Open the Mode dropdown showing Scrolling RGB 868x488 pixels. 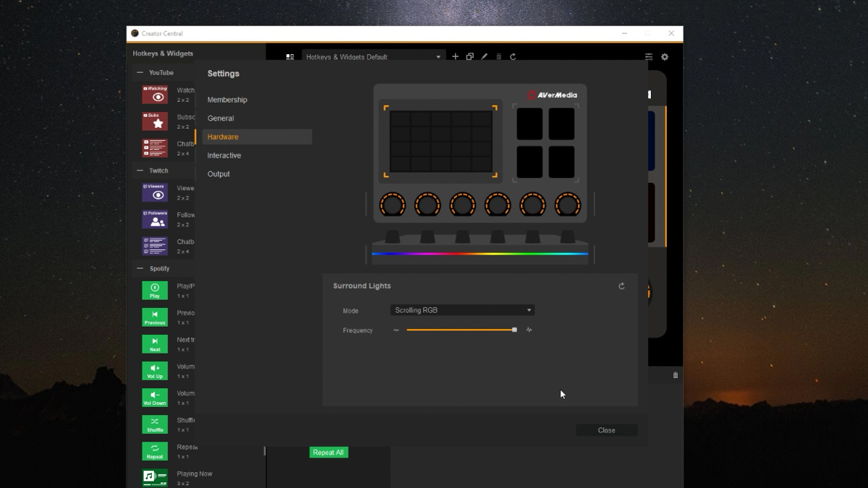(x=462, y=310)
